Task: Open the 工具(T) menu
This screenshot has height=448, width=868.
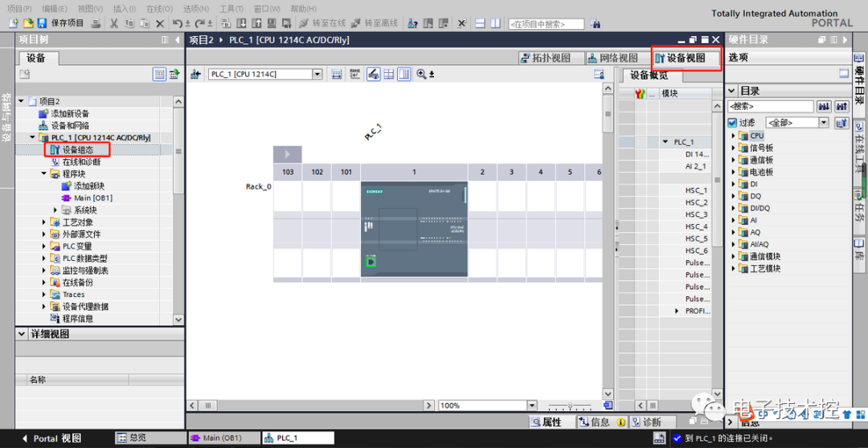Action: tap(231, 9)
